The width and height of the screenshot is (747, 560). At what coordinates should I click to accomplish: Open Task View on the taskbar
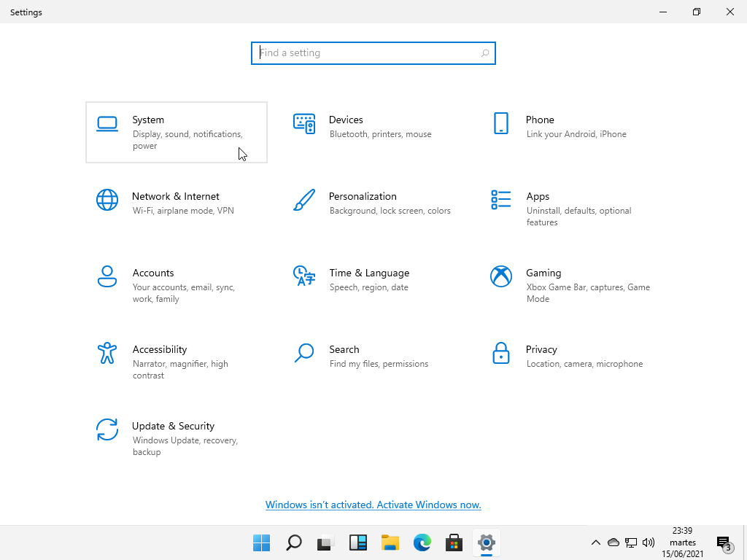326,542
